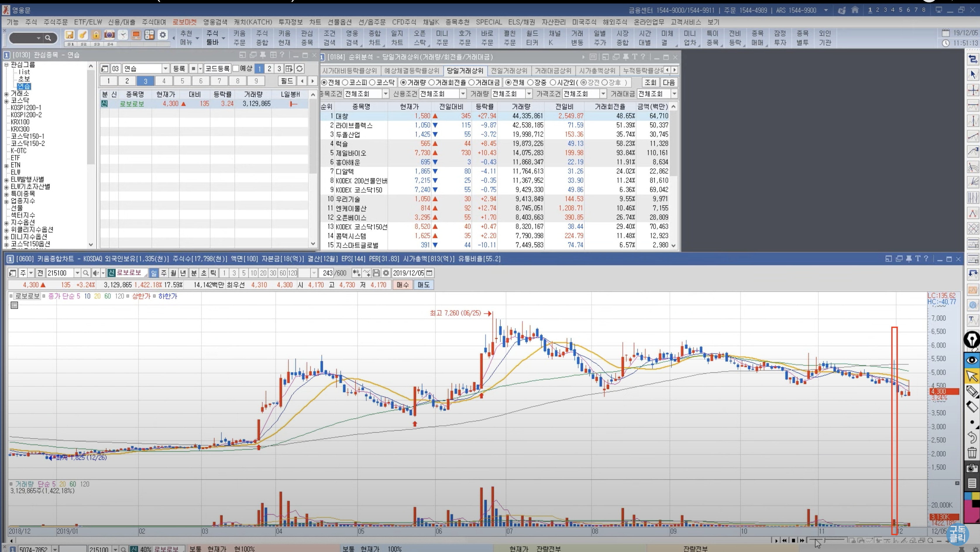This screenshot has width=980, height=552.
Task: Open the calendar date picker in the chart
Action: point(429,273)
